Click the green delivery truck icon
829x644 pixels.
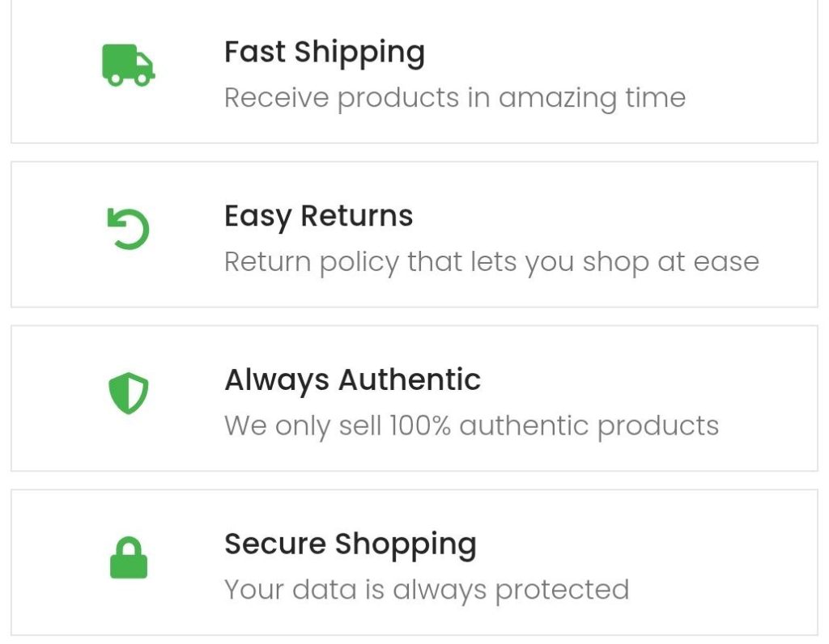tap(128, 66)
